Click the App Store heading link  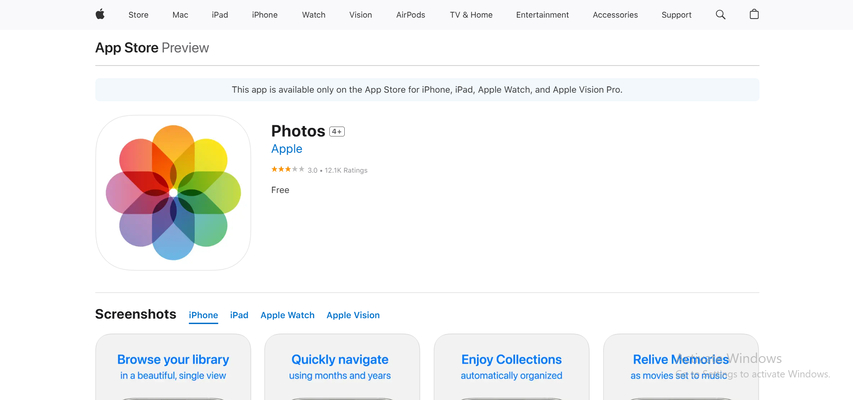127,48
